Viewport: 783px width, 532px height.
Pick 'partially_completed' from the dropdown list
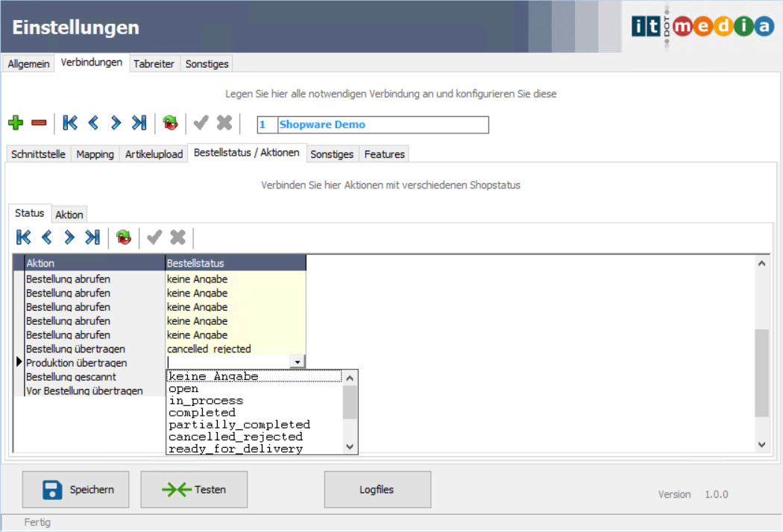(239, 425)
